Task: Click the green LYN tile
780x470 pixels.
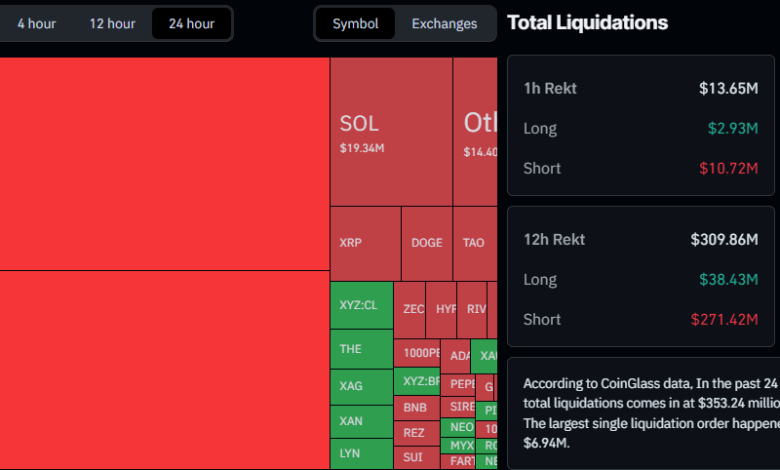Action: coord(361,454)
